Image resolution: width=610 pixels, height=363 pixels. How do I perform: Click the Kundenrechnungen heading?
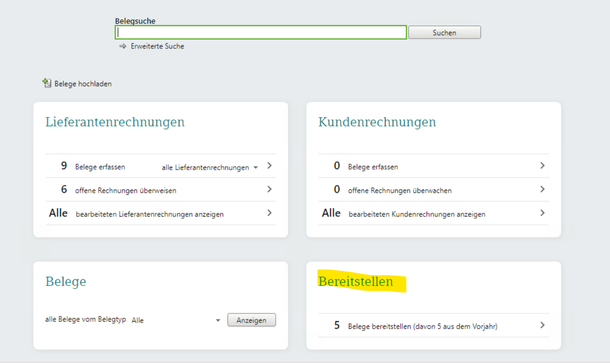point(377,122)
